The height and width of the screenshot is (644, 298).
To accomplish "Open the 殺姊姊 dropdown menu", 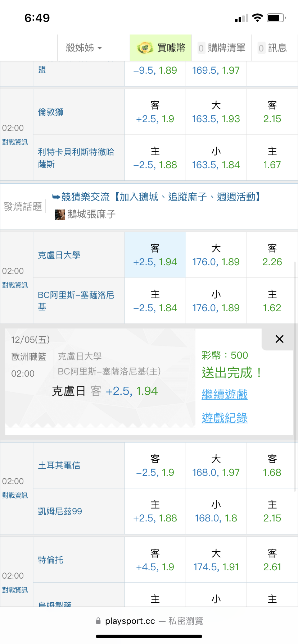I will click(x=84, y=48).
